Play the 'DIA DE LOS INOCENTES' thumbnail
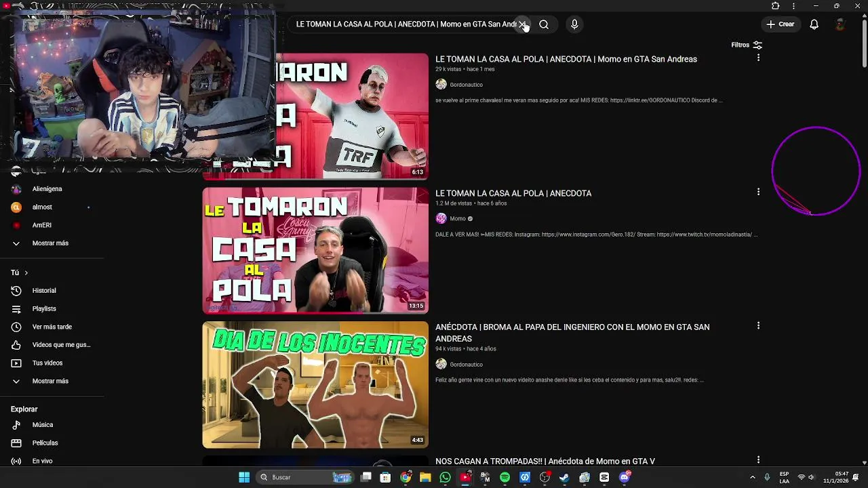This screenshot has height=488, width=868. pos(315,384)
